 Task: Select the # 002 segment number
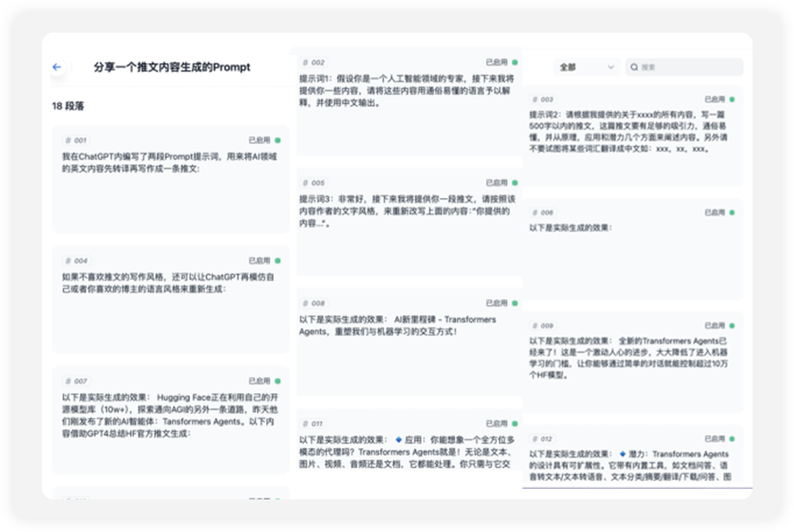tap(314, 62)
